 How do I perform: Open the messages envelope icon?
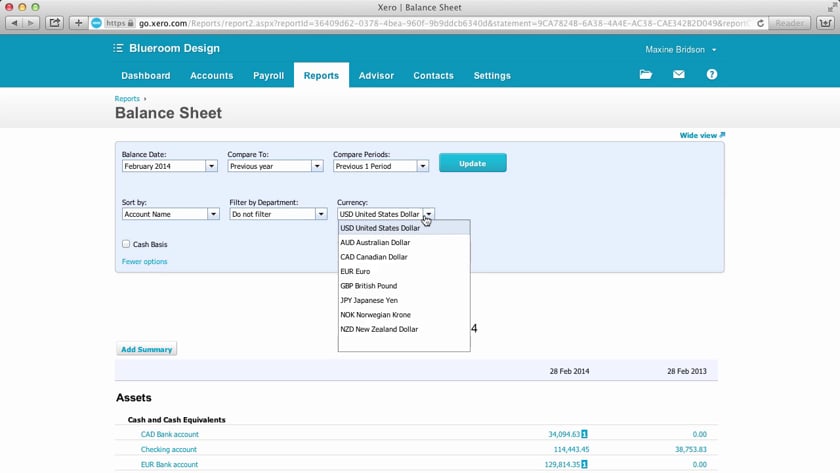point(679,74)
